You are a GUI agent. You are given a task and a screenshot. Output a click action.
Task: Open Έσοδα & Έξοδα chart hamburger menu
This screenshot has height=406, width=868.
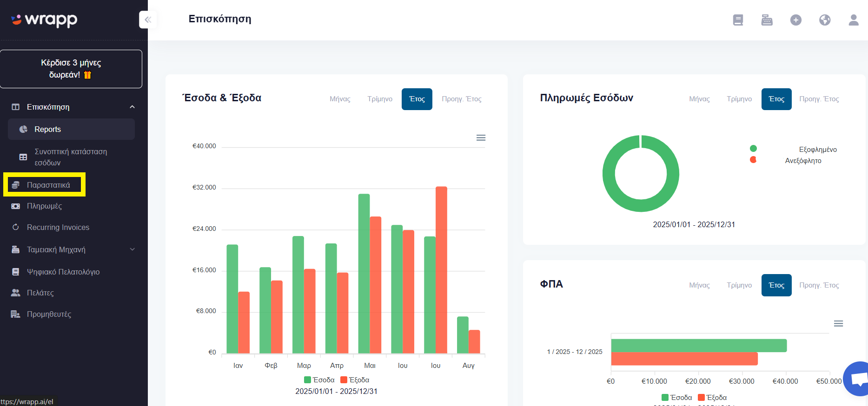pos(481,138)
